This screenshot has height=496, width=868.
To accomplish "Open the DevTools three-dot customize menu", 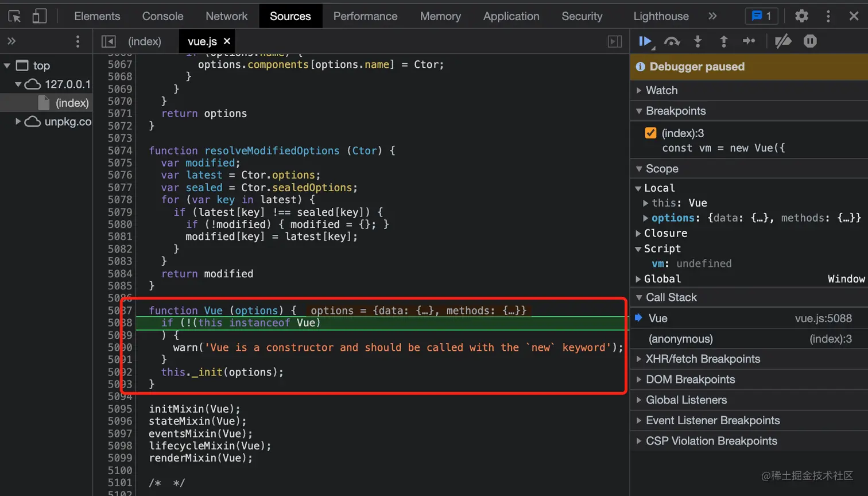I will 828,16.
